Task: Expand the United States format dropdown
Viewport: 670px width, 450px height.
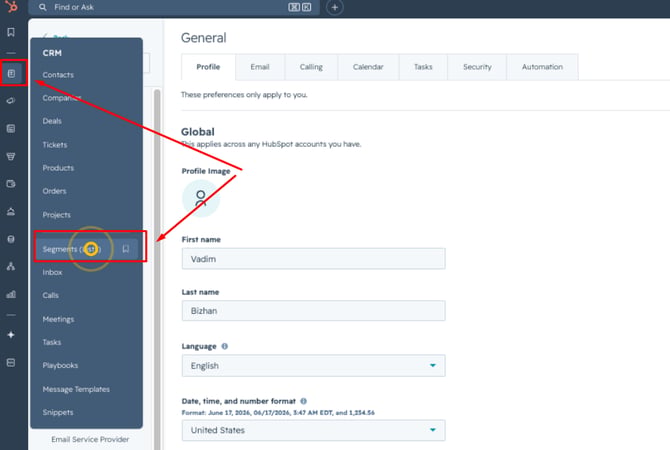Action: click(313, 430)
